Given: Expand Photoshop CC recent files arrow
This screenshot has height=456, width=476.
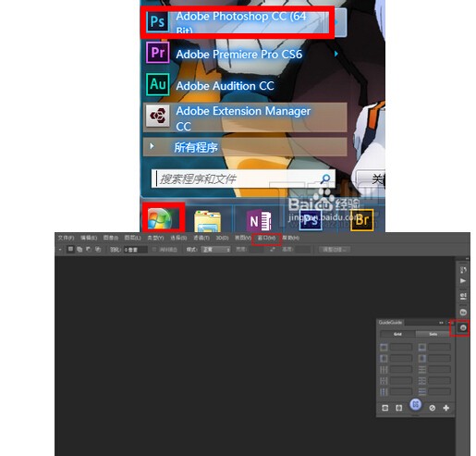Looking at the screenshot, I should coord(340,22).
